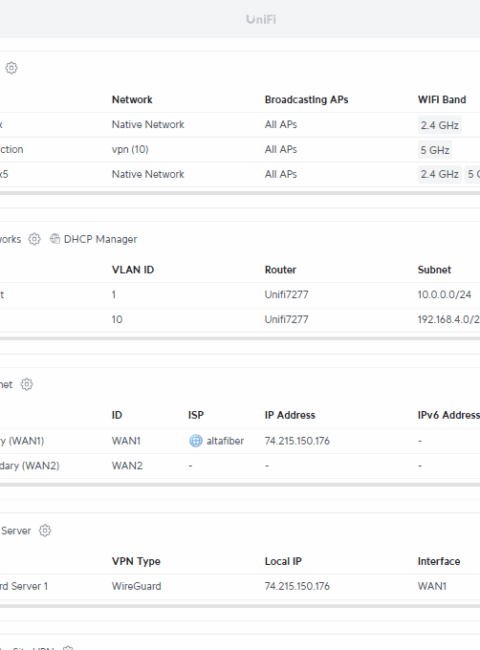Click the DHCP Manager icon

[55, 239]
